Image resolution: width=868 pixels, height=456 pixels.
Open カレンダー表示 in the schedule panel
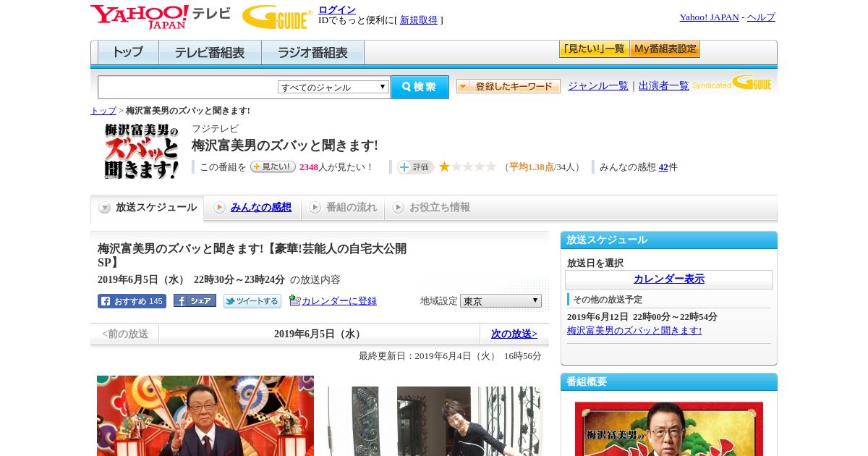pyautogui.click(x=669, y=279)
